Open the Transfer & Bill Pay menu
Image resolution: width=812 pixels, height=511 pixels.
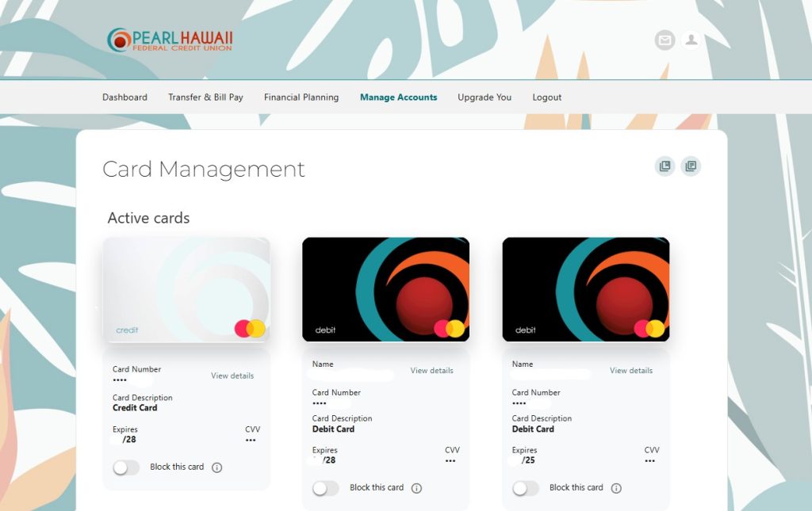point(205,97)
